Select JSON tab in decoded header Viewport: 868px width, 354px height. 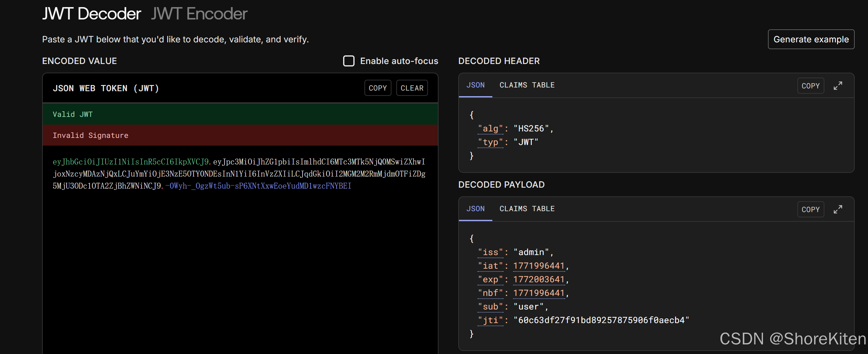[x=475, y=85]
